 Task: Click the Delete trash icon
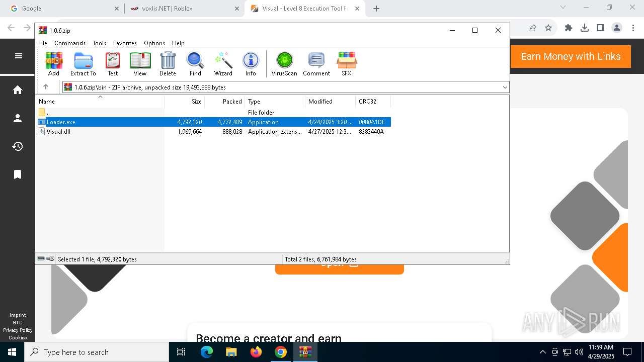coord(168,64)
